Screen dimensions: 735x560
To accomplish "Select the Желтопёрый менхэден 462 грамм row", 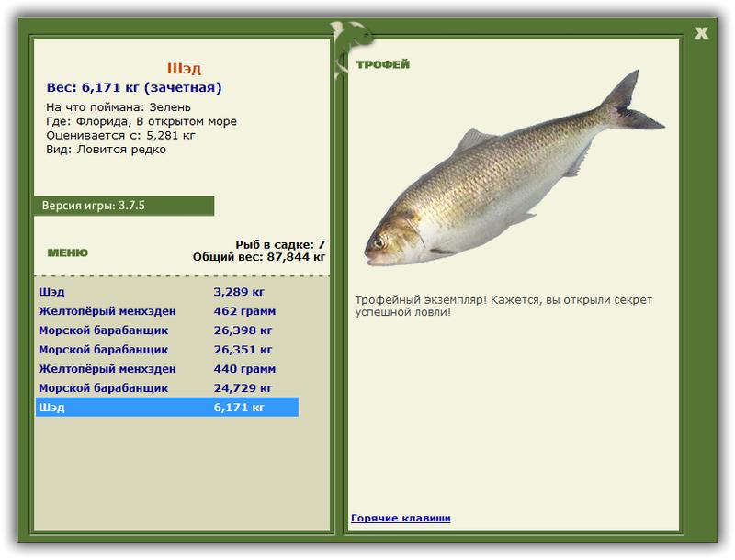I will [x=167, y=311].
